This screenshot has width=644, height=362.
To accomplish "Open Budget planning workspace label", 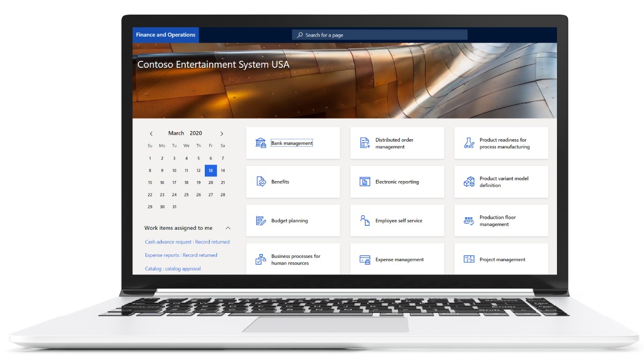I will coord(289,221).
